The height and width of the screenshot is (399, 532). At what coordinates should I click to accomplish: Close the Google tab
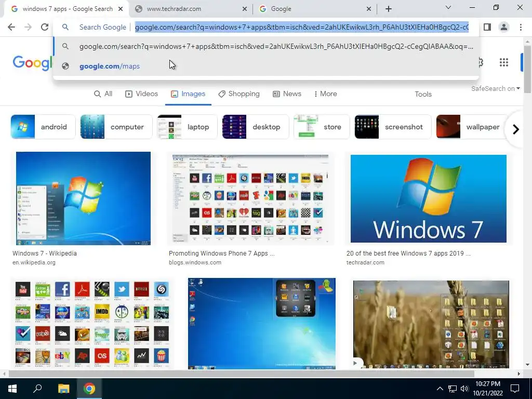[369, 9]
